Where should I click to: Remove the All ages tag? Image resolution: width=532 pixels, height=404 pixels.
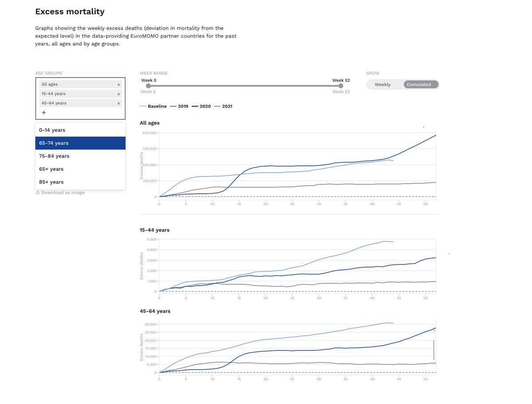click(x=118, y=84)
